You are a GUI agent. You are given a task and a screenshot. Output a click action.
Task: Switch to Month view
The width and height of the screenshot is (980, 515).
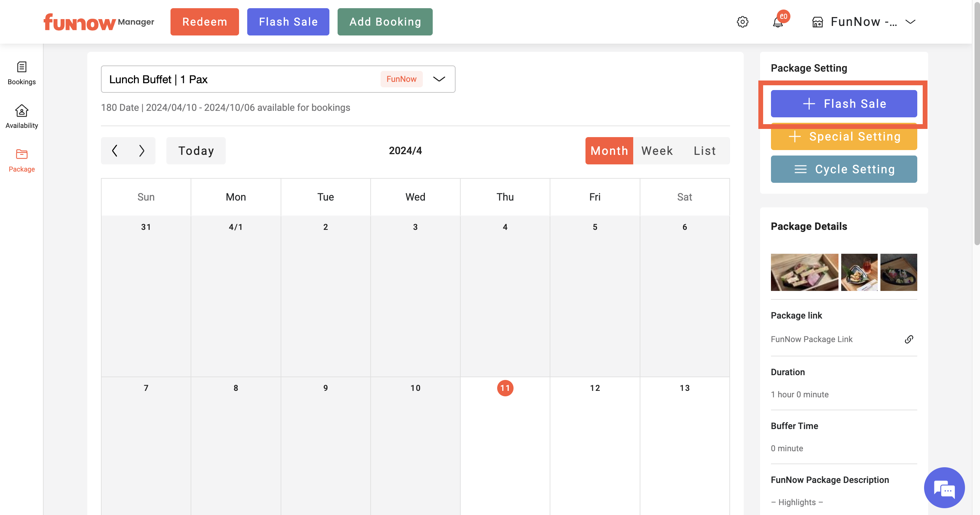click(609, 151)
